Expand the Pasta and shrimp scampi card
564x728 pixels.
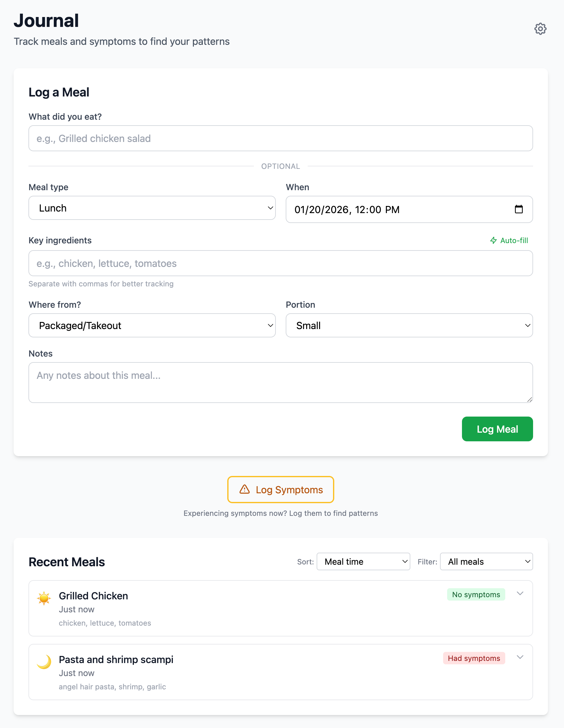click(x=520, y=658)
